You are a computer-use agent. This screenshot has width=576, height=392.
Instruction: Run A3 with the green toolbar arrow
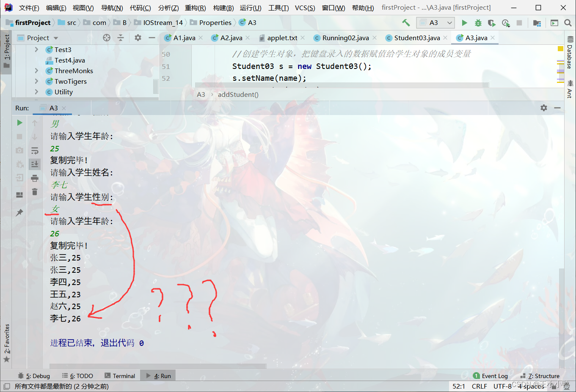464,23
